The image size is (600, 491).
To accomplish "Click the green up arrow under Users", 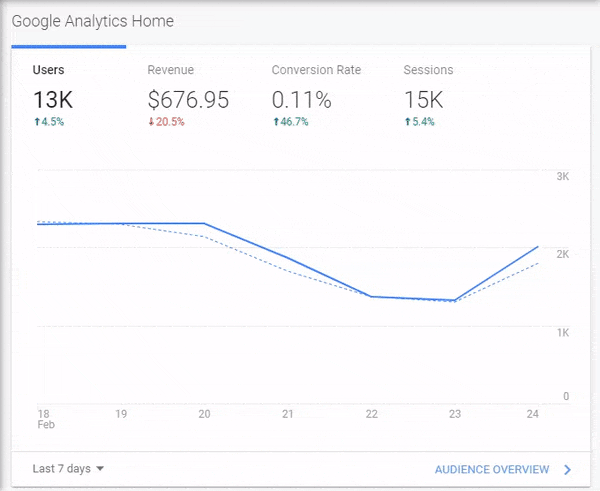I will click(36, 122).
